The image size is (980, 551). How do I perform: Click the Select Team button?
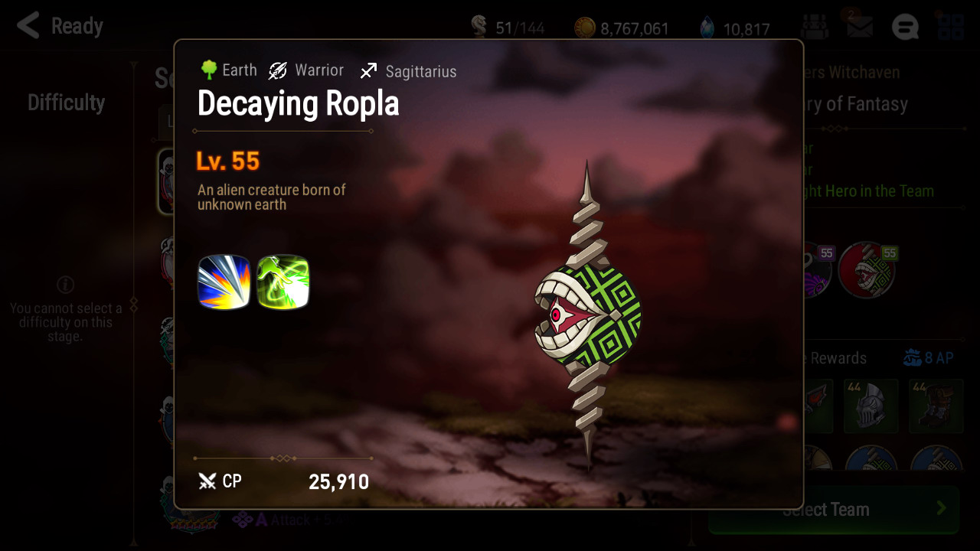833,510
